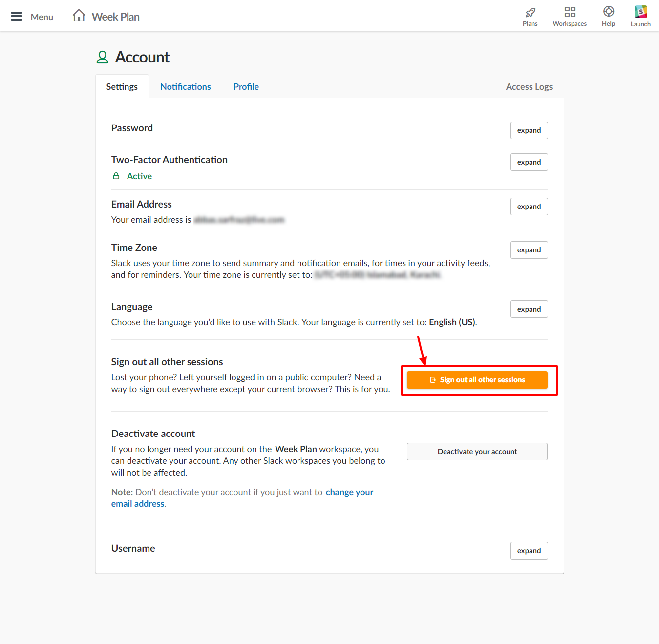
Task: Follow the change your email address link
Action: coord(349,492)
